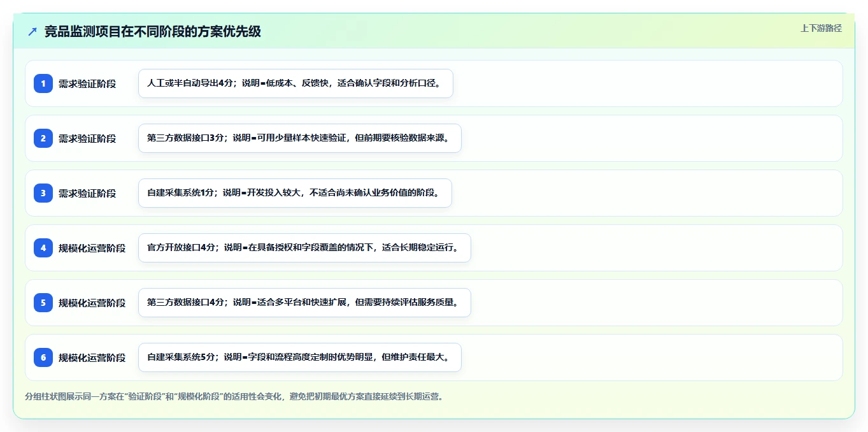Click the 人工或半自动导出4分 description box
The width and height of the screenshot is (868, 432).
click(295, 83)
